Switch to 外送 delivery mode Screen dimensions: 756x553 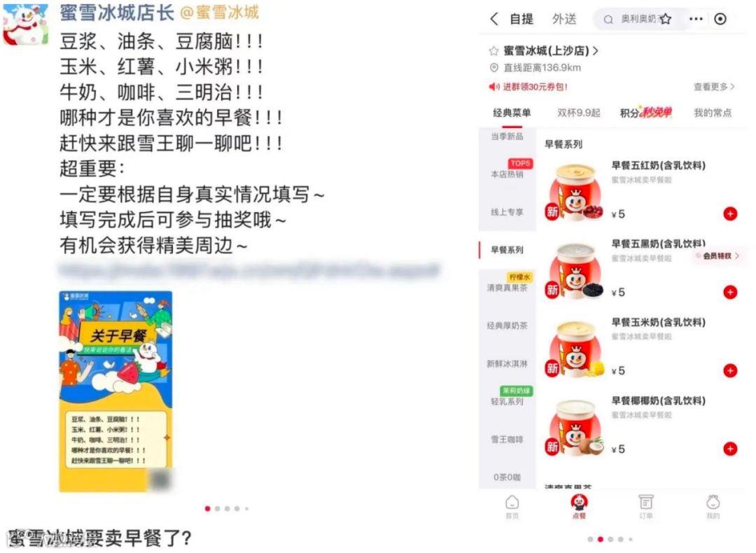[564, 20]
